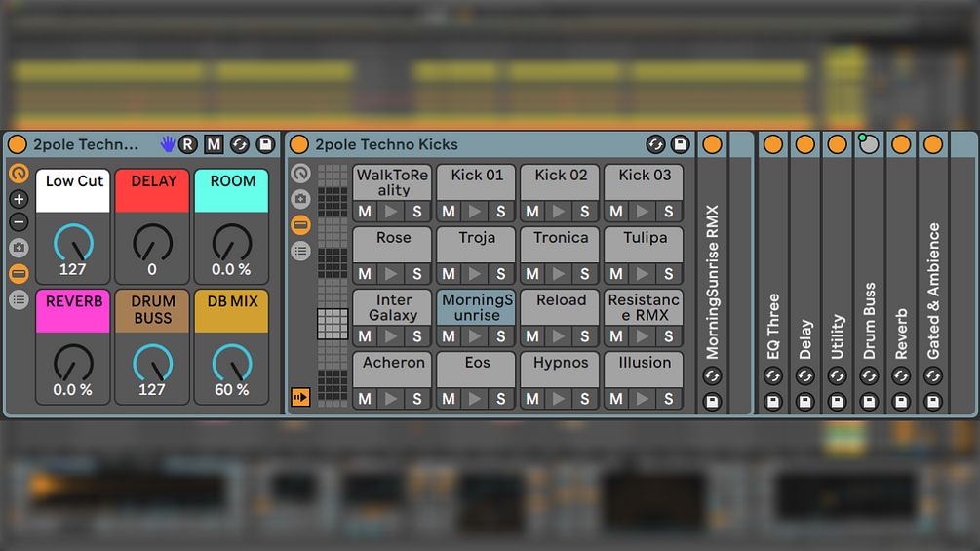The image size is (980, 551).
Task: Remove a macro with minus button
Action: [19, 221]
